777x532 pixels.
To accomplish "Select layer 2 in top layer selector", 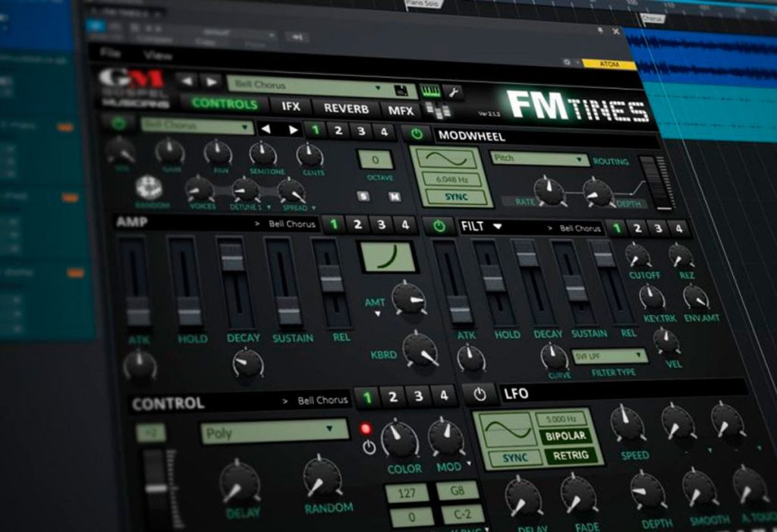I will 338,131.
